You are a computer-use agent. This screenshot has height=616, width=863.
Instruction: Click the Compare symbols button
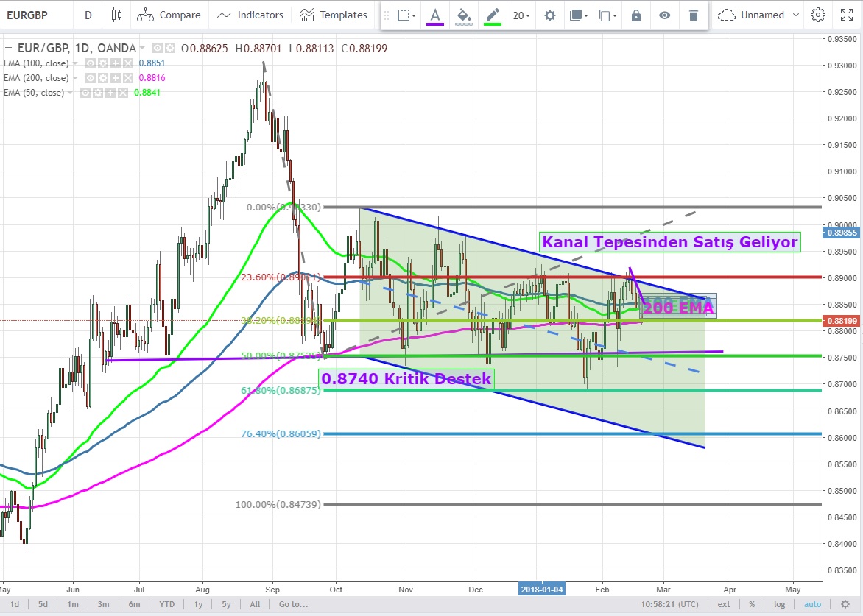(x=169, y=15)
